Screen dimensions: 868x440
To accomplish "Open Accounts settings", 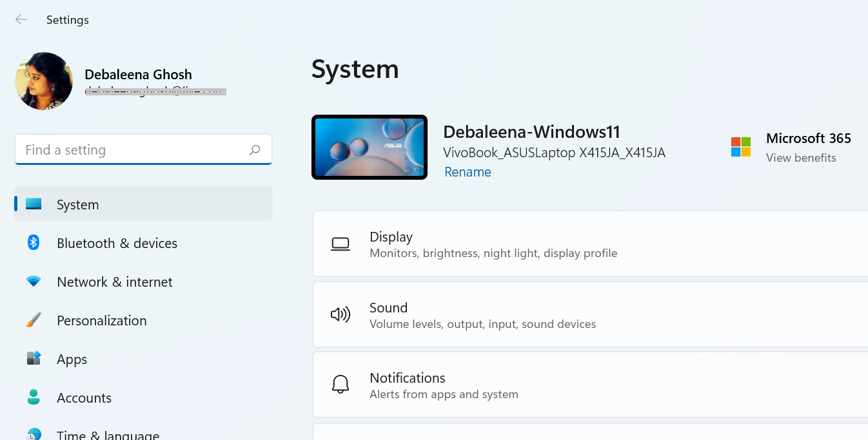I will point(143,397).
